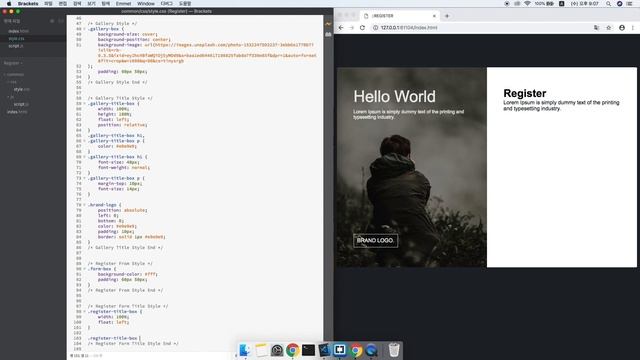The image size is (640, 360).
Task: Open the Emmet menu
Action: [x=123, y=4]
